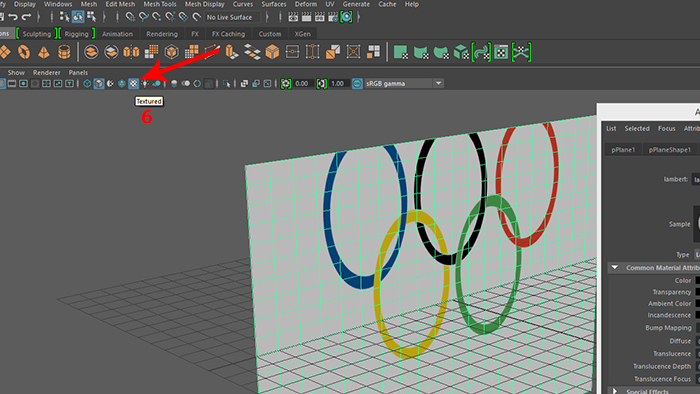Image resolution: width=700 pixels, height=394 pixels.
Task: Select by hierarchy mode icon
Action: (x=64, y=17)
